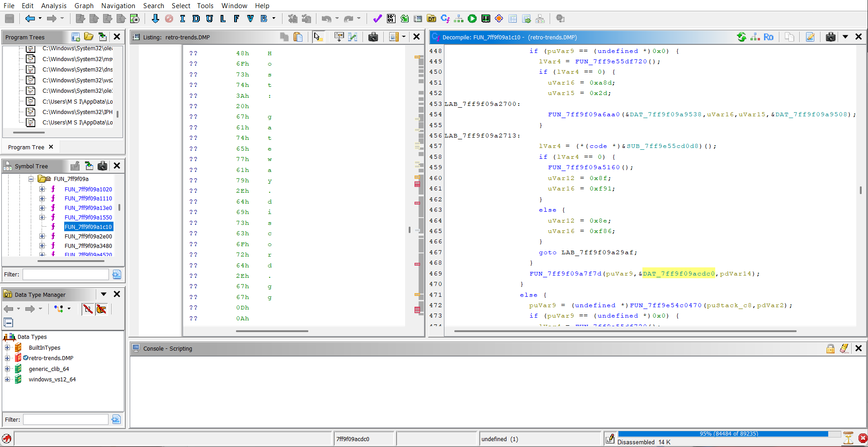
Task: Expand FUN_7ff9f09a1110 tree node
Action: (x=42, y=199)
